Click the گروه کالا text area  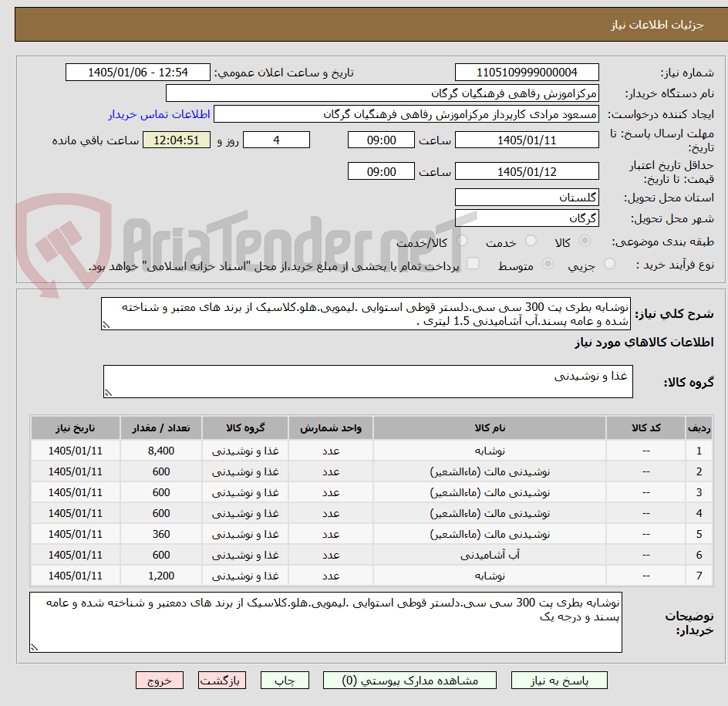coord(368,381)
